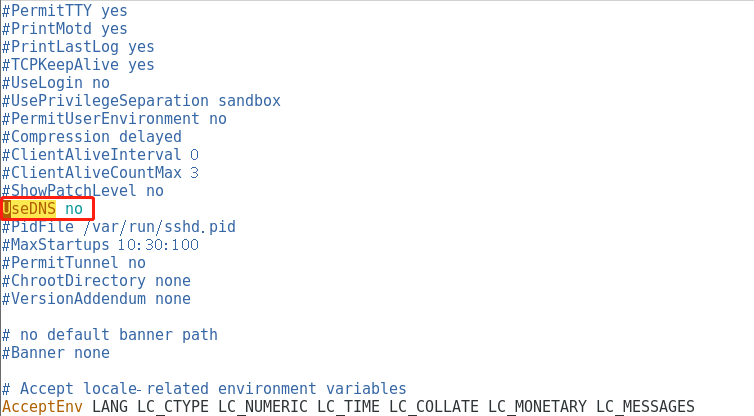This screenshot has width=754, height=416.
Task: Click on #TCPKeepAlive yes text
Action: coord(78,65)
